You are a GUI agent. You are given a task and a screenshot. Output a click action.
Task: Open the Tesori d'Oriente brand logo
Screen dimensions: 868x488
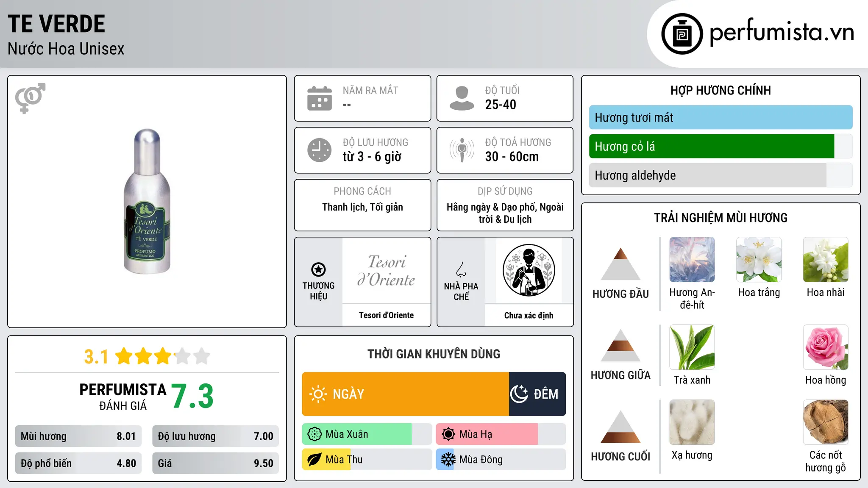click(x=386, y=270)
